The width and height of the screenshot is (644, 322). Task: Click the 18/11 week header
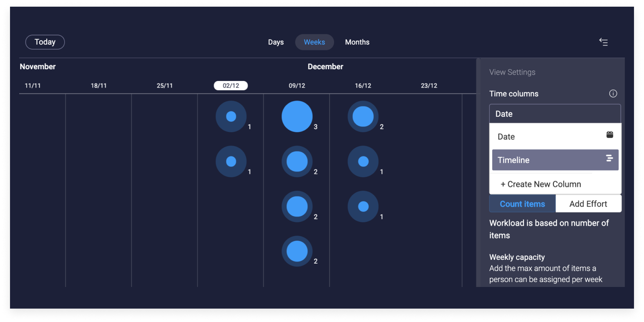pos(99,86)
